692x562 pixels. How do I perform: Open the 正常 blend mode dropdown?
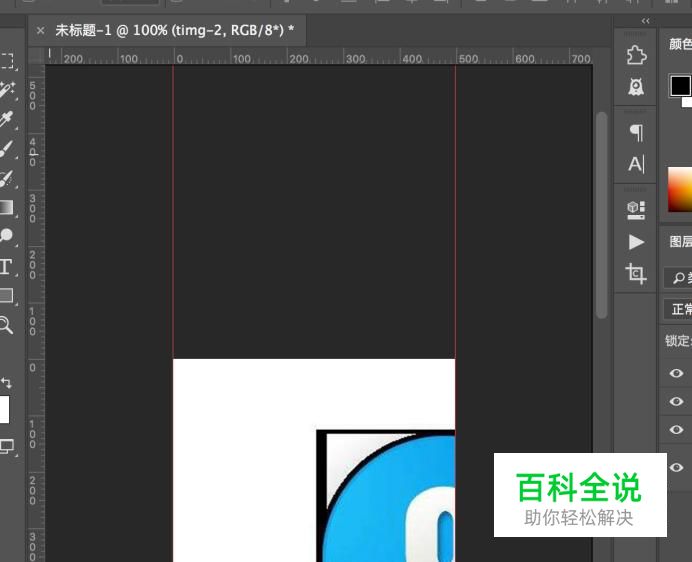point(678,309)
